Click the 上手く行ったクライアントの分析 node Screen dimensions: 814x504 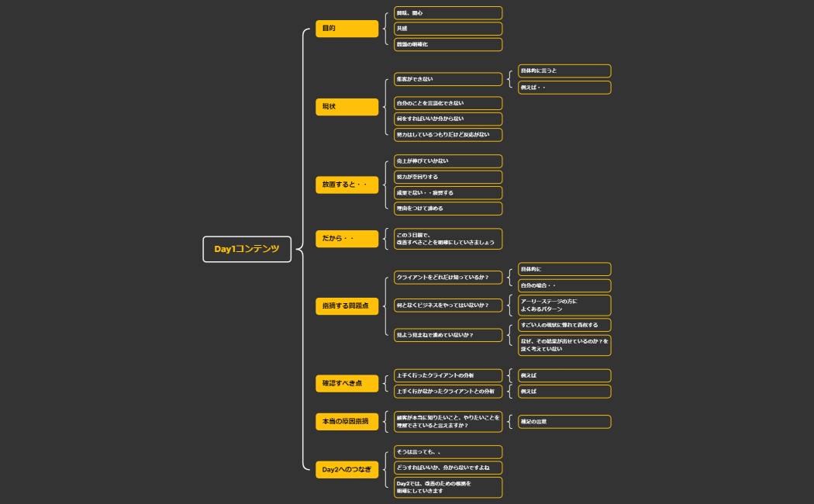447,375
